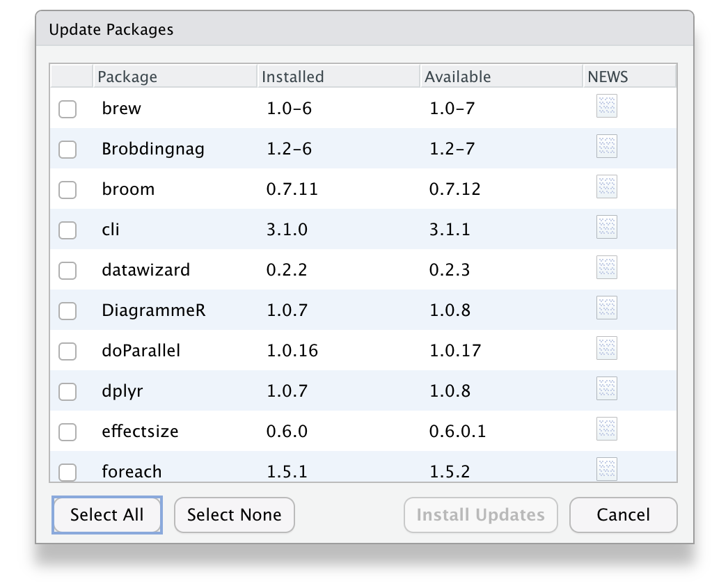728x586 pixels.
Task: Click installed version 0.6.0 of effectsize
Action: (x=287, y=431)
